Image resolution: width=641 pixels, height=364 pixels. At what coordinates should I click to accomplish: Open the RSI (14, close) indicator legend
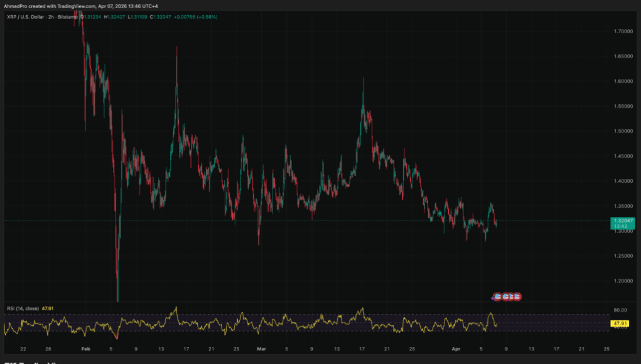point(23,308)
